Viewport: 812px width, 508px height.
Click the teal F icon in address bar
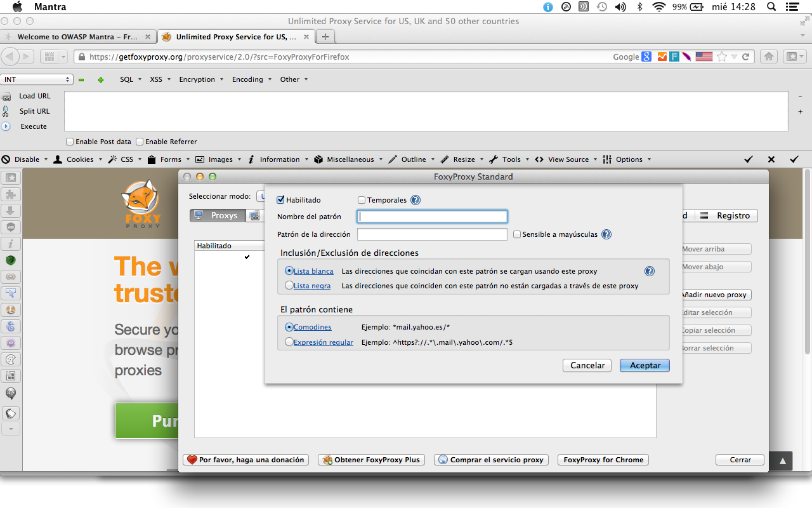(x=674, y=57)
